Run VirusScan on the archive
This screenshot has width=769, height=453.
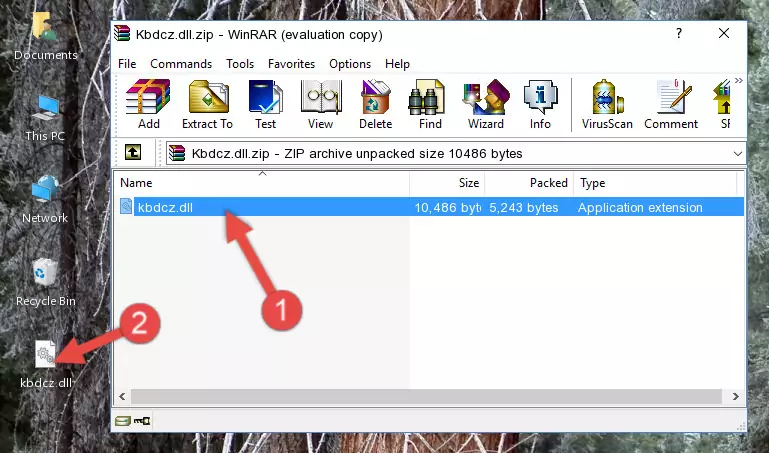point(607,104)
